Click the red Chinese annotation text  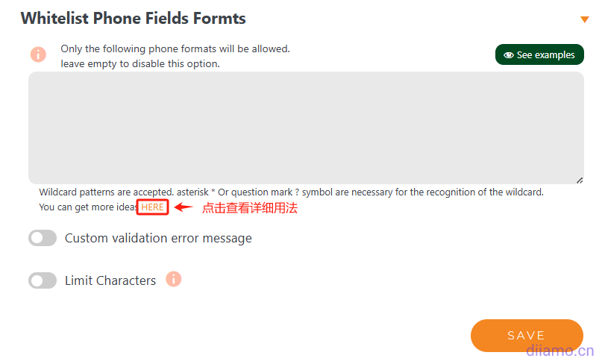(250, 208)
